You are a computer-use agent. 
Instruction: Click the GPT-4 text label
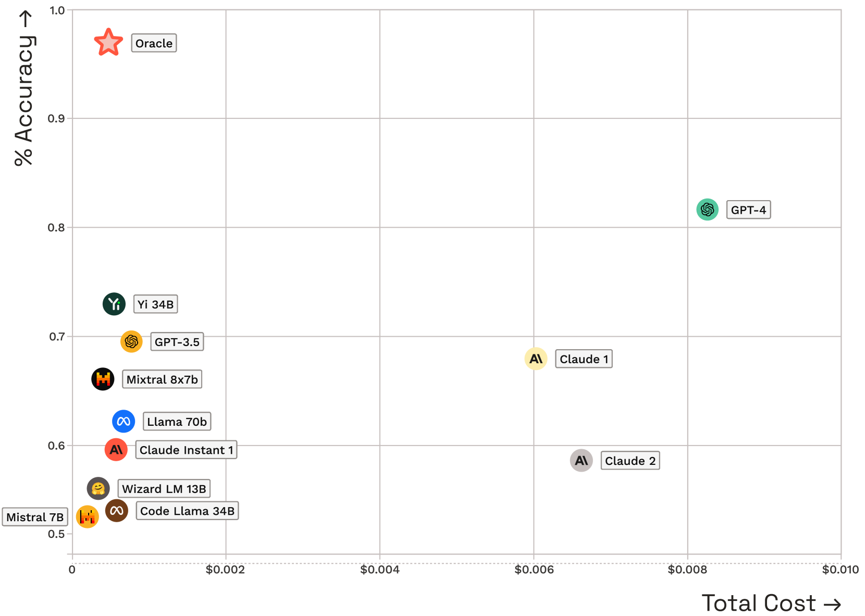click(748, 210)
